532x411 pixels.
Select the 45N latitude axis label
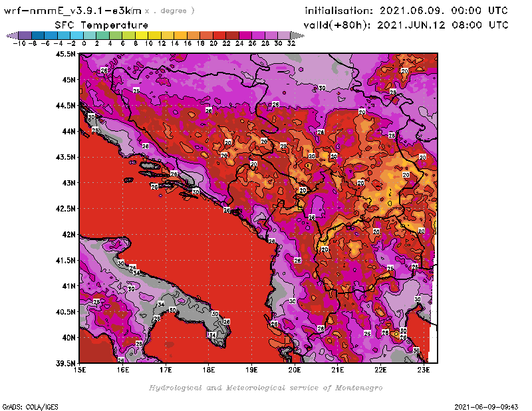(68, 80)
